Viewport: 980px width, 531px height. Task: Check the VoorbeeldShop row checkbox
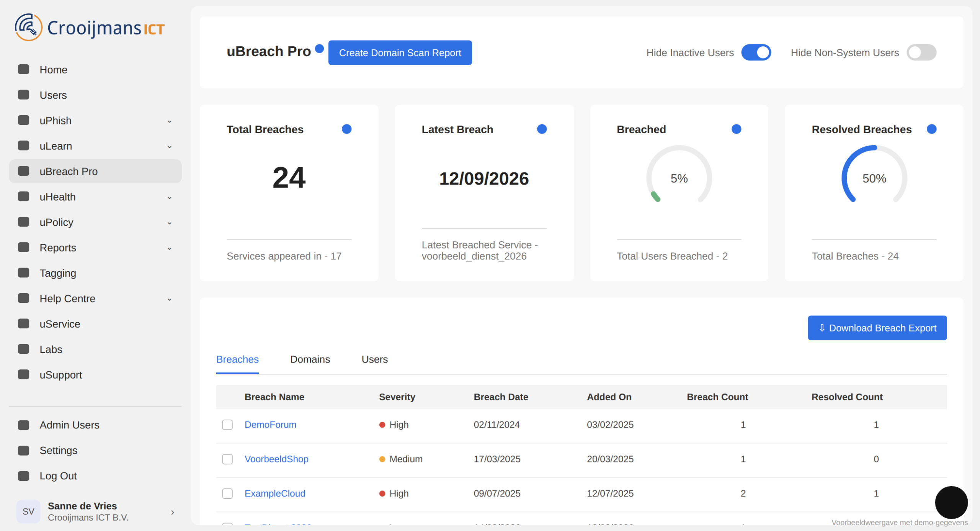(x=227, y=459)
